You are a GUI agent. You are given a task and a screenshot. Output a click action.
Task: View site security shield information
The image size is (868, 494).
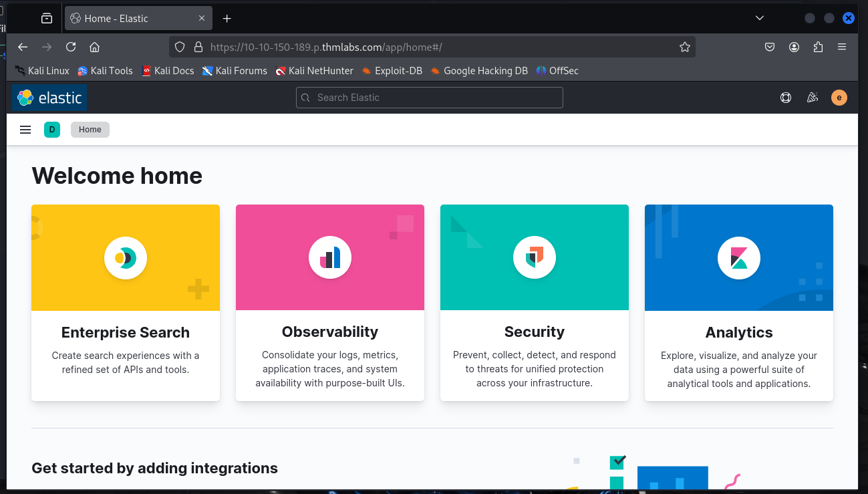coord(179,47)
